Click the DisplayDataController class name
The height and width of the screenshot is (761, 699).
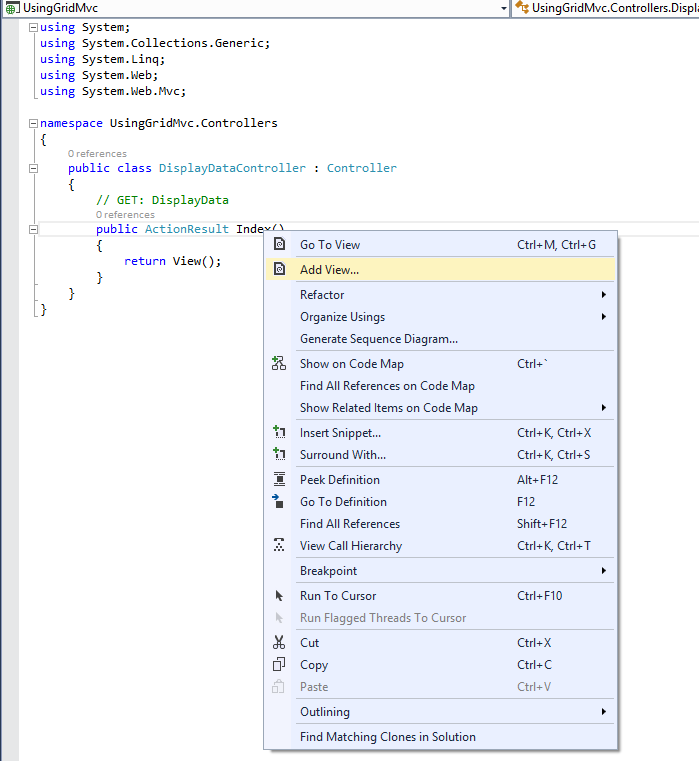(x=232, y=168)
